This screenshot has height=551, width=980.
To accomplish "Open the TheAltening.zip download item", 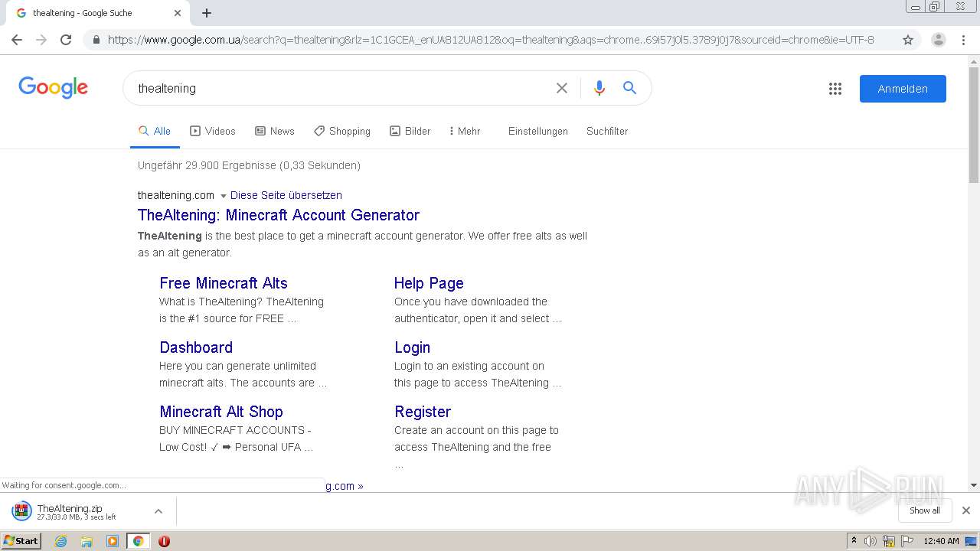I will pyautogui.click(x=77, y=511).
